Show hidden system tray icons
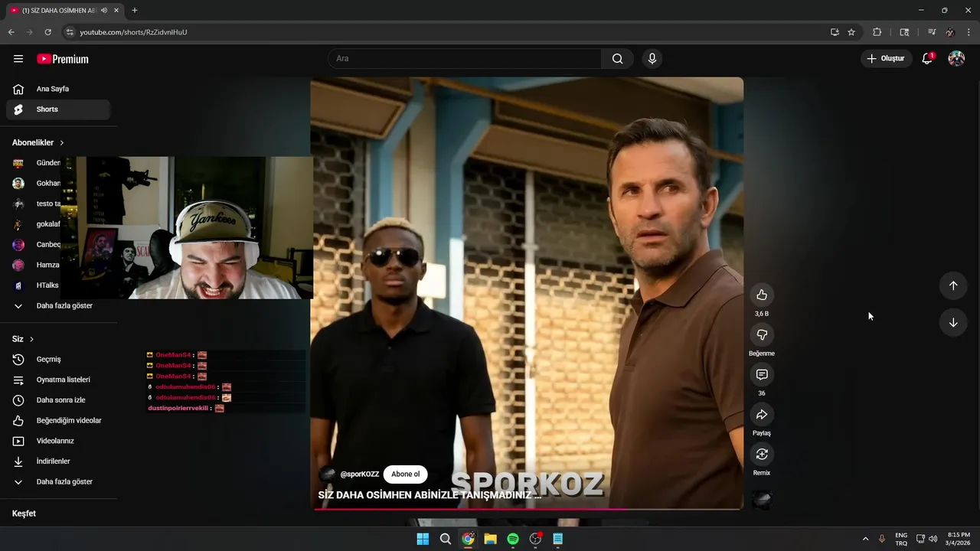Screen dimensions: 980x551 865,539
